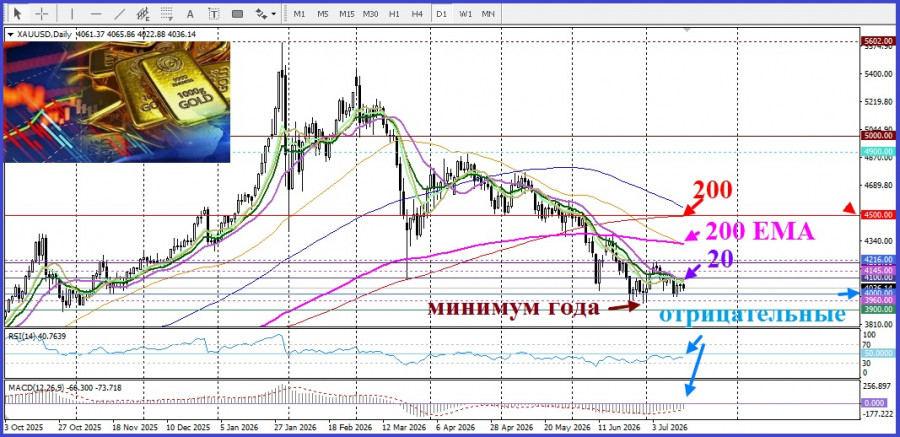The width and height of the screenshot is (900, 437).
Task: Pick the vertical line drawing tool
Action: pyautogui.click(x=72, y=13)
